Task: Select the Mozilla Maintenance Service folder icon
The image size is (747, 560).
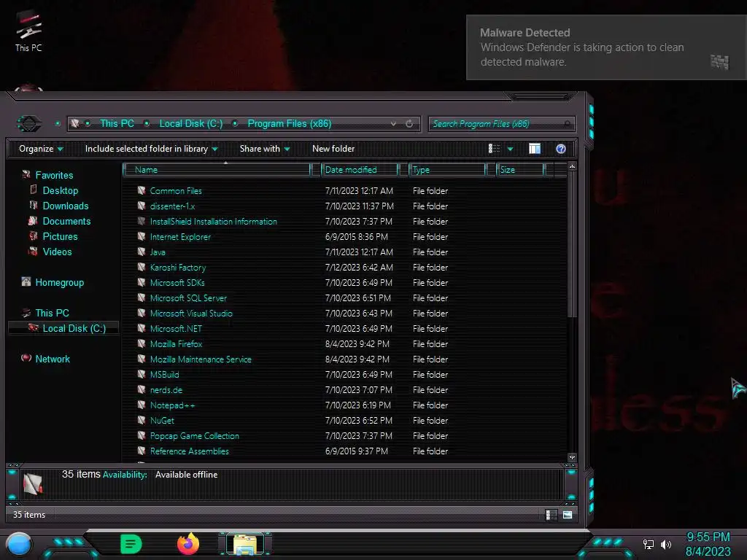Action: point(141,359)
